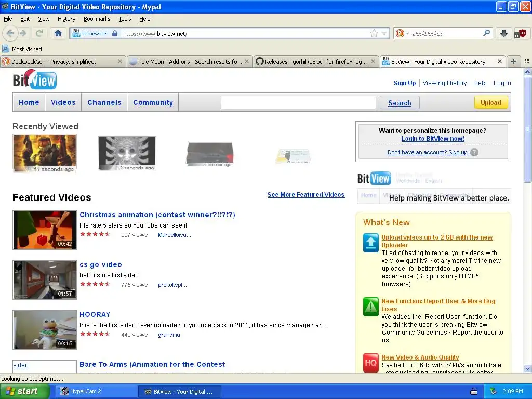
Task: Click the BitView logo at top left
Action: 35,79
